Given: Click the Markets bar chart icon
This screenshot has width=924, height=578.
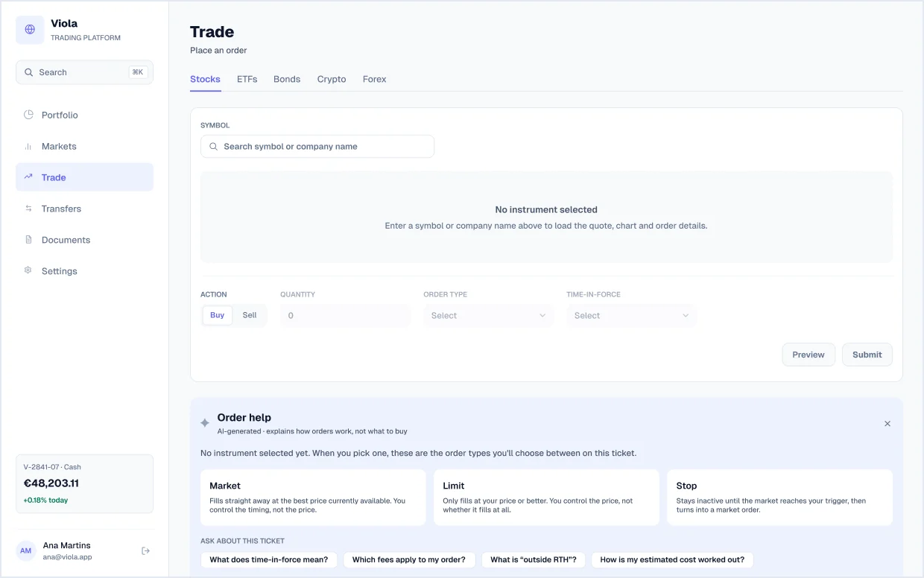Looking at the screenshot, I should (x=28, y=146).
